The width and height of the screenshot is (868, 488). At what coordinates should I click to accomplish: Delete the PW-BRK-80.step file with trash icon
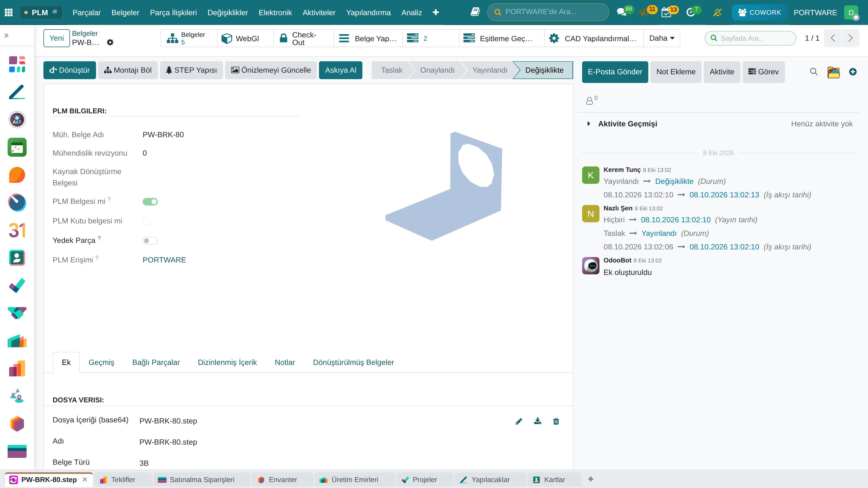pos(556,421)
